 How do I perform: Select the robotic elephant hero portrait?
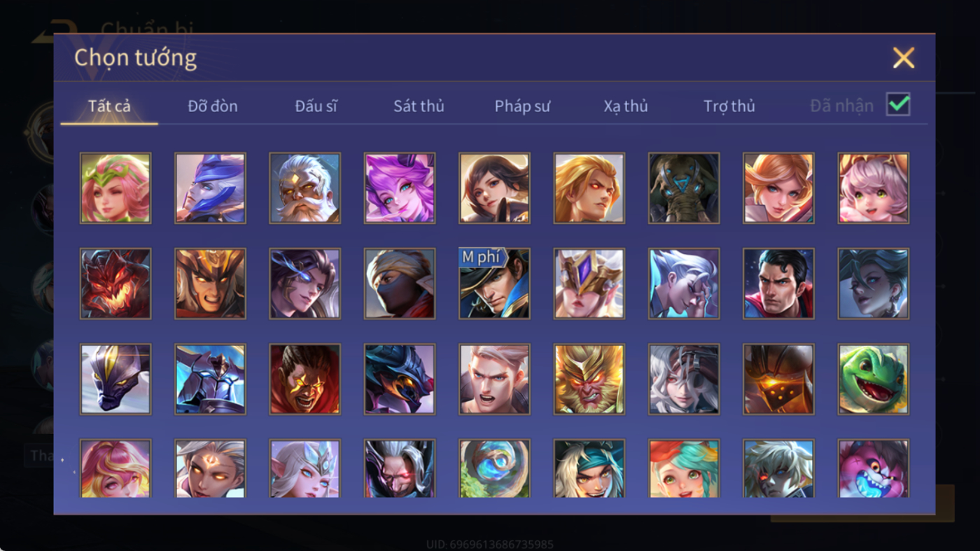[x=684, y=188]
